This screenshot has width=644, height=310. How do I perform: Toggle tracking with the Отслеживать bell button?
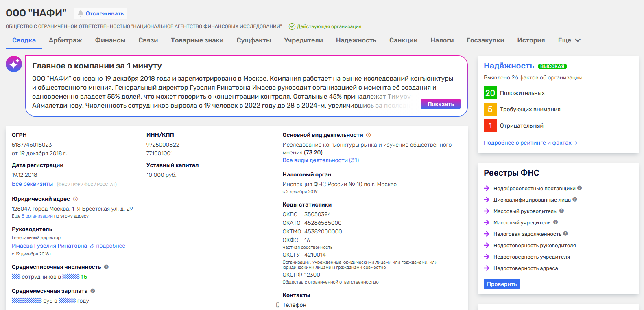click(x=100, y=13)
